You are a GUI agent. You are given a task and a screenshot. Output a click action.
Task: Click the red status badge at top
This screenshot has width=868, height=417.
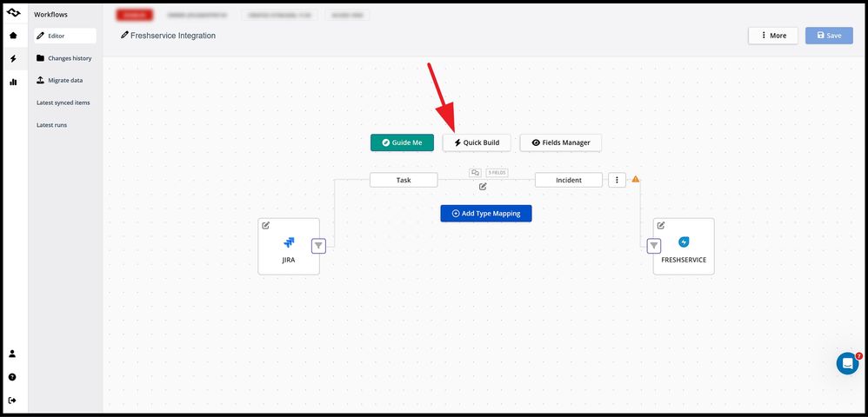tap(135, 16)
